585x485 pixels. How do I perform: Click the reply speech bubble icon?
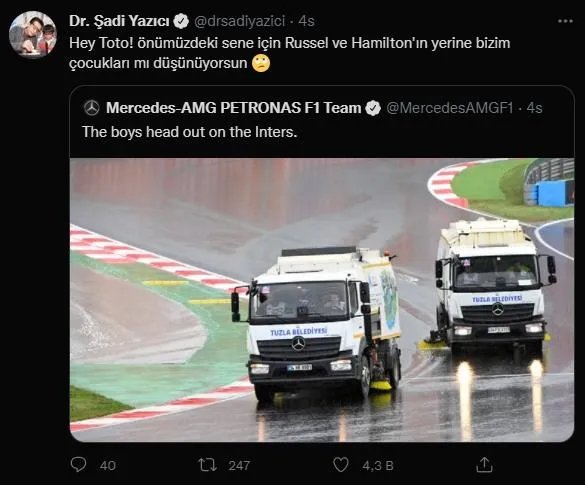click(x=78, y=465)
